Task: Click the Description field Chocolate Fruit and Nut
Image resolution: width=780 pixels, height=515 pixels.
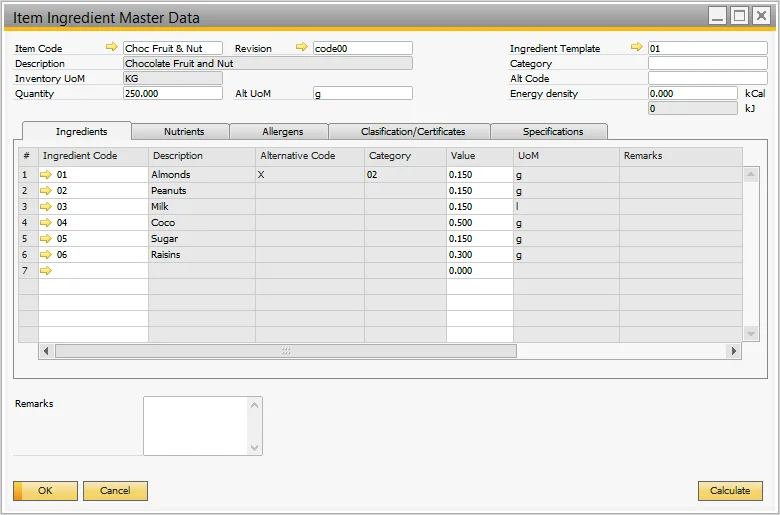Action: point(268,63)
